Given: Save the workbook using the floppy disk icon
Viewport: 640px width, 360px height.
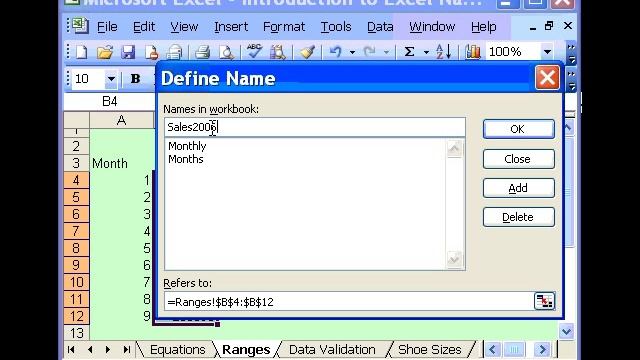Looking at the screenshot, I should (x=128, y=52).
